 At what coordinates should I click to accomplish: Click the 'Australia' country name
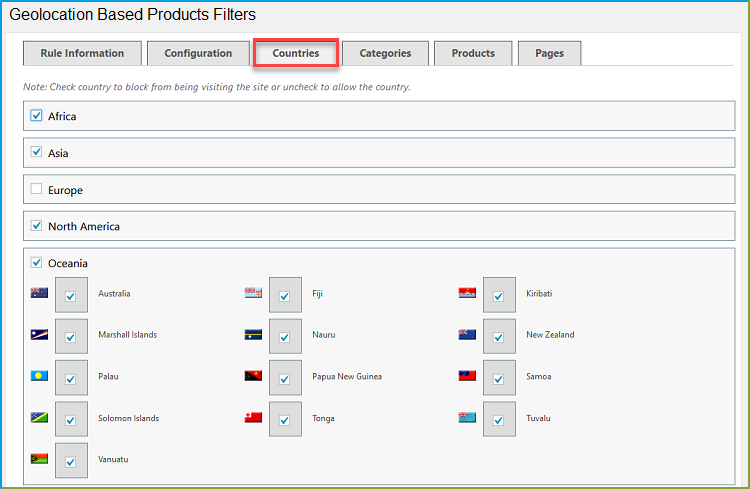(x=114, y=293)
